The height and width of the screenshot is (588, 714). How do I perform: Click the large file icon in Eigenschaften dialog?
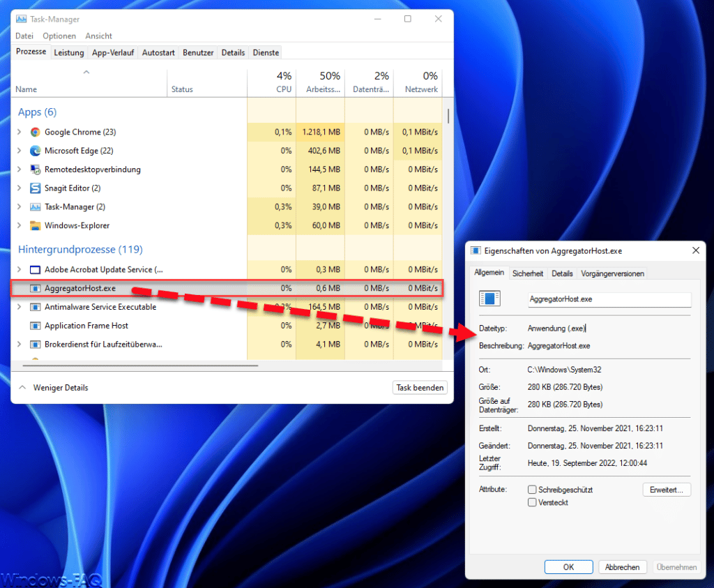click(489, 299)
